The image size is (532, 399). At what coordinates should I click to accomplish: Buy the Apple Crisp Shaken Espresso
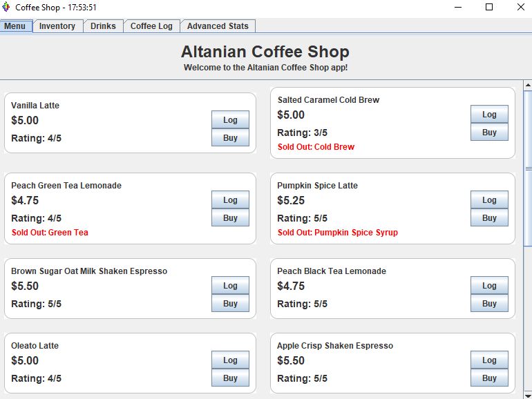point(489,378)
